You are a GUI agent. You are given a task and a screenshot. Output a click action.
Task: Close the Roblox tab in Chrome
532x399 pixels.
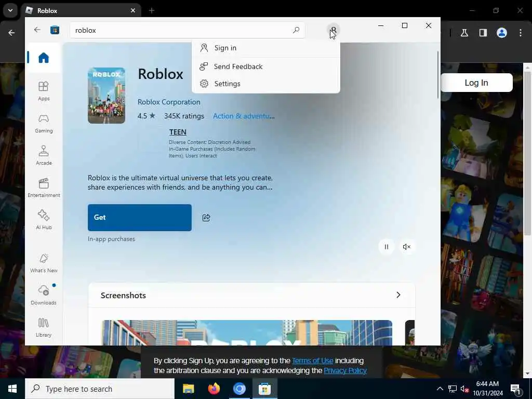[133, 10]
